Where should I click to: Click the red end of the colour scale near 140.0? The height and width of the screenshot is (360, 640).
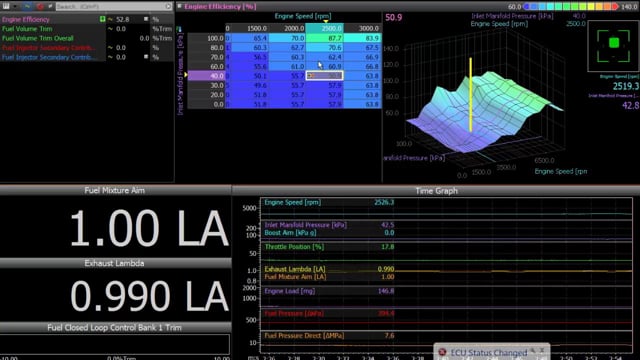point(615,7)
